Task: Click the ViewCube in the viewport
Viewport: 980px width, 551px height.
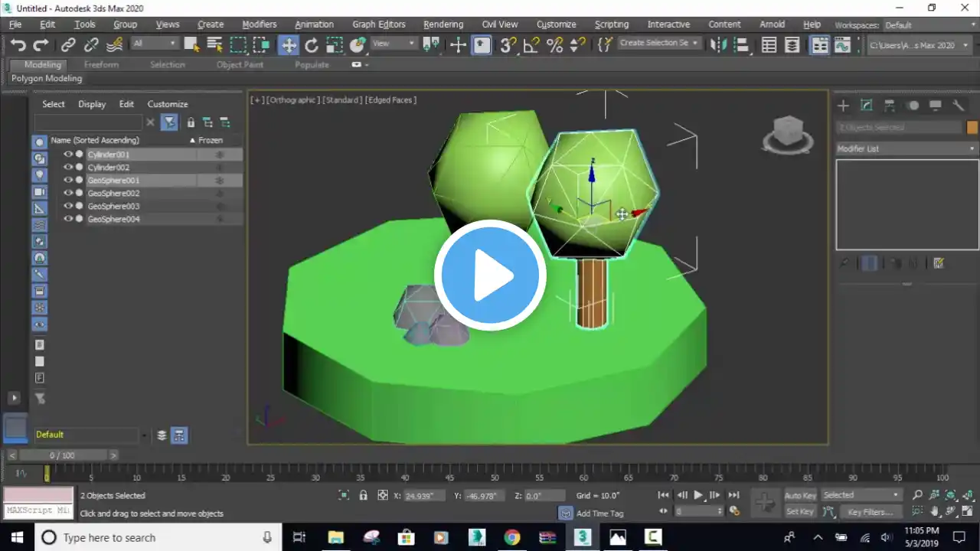Action: point(788,135)
